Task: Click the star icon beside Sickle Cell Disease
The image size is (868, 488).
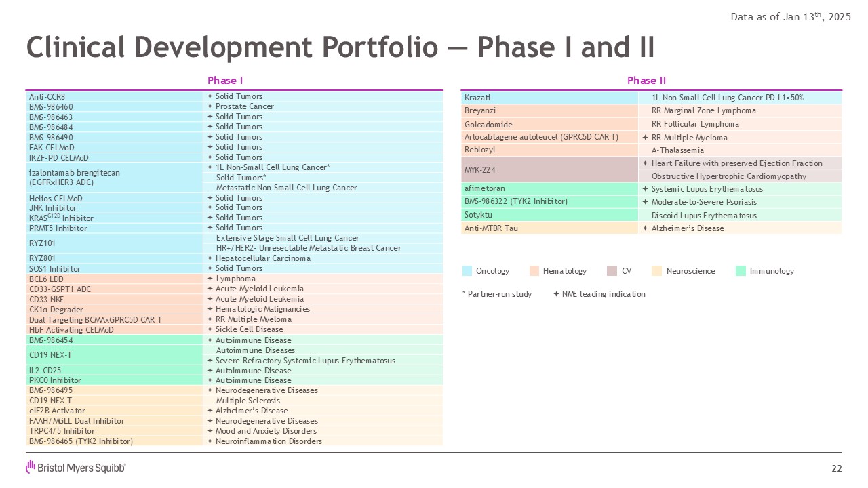Action: click(x=210, y=329)
